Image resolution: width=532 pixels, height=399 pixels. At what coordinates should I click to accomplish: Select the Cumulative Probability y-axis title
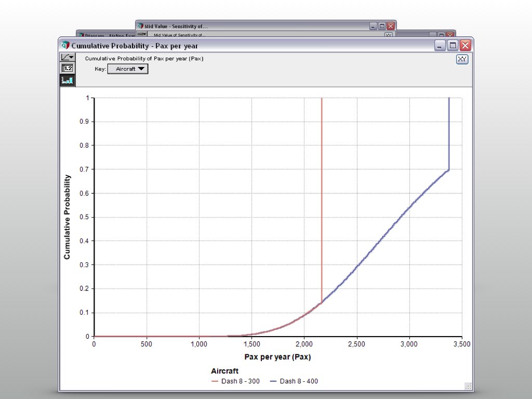[x=67, y=217]
